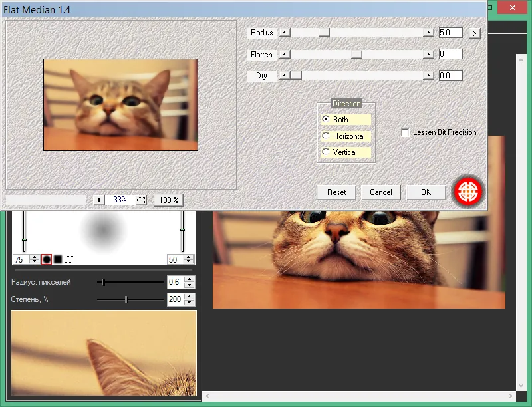The width and height of the screenshot is (532, 407).
Task: Select the dotted selection shape icon
Action: tap(69, 259)
